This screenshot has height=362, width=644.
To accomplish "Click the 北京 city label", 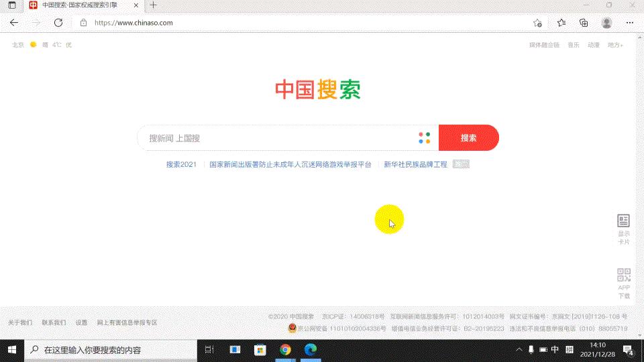I will pos(18,45).
